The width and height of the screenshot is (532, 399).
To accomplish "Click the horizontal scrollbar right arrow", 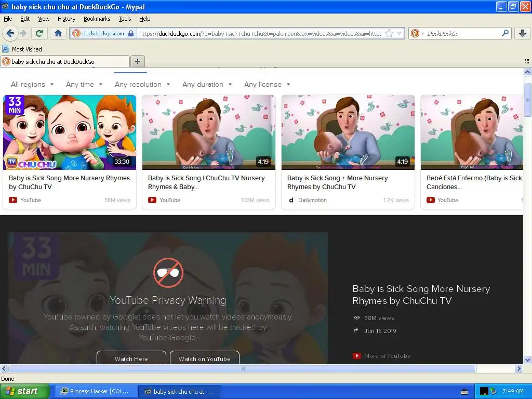I will pyautogui.click(x=518, y=368).
